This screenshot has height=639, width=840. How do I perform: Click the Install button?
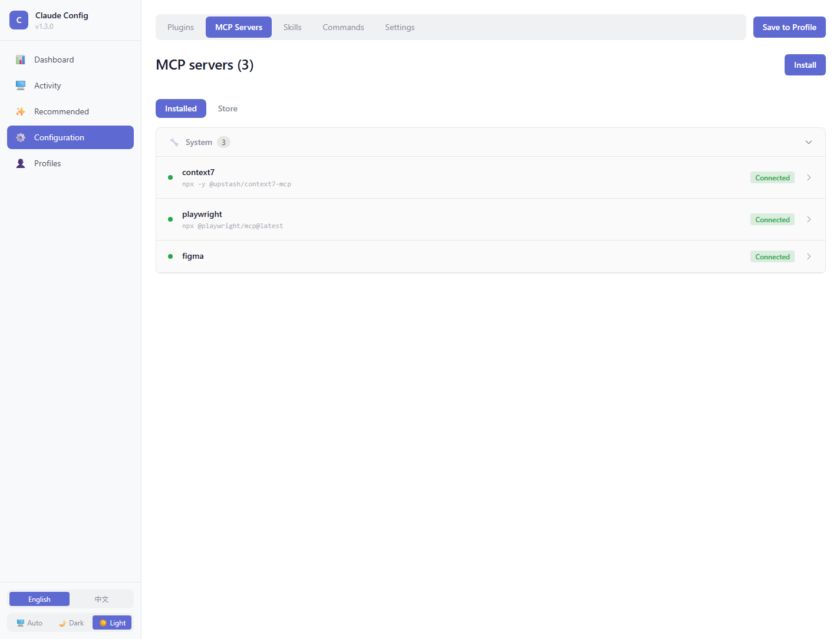pos(805,65)
